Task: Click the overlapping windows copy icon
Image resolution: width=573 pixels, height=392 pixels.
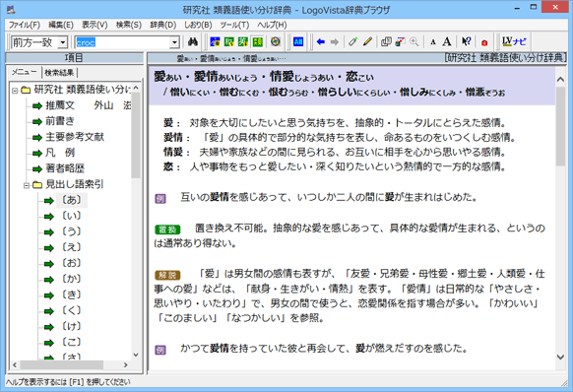Action: [x=386, y=41]
